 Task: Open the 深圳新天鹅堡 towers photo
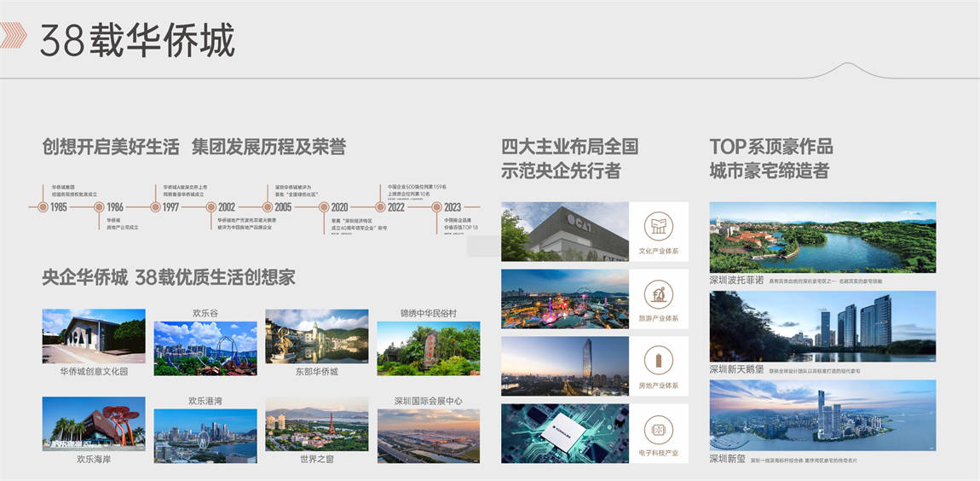pos(822,327)
